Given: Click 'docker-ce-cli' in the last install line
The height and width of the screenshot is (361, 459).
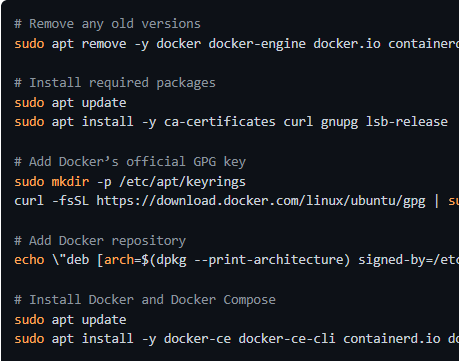Looking at the screenshot, I should click(x=287, y=339).
